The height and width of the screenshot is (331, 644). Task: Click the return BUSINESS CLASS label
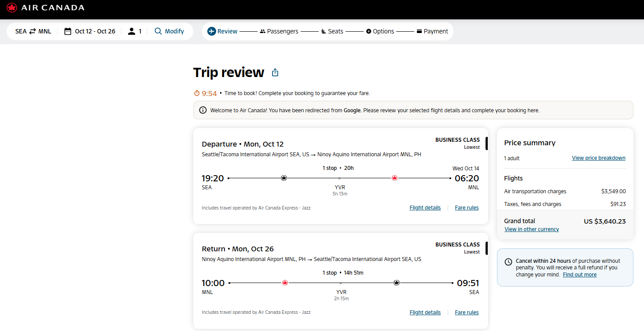coord(457,245)
